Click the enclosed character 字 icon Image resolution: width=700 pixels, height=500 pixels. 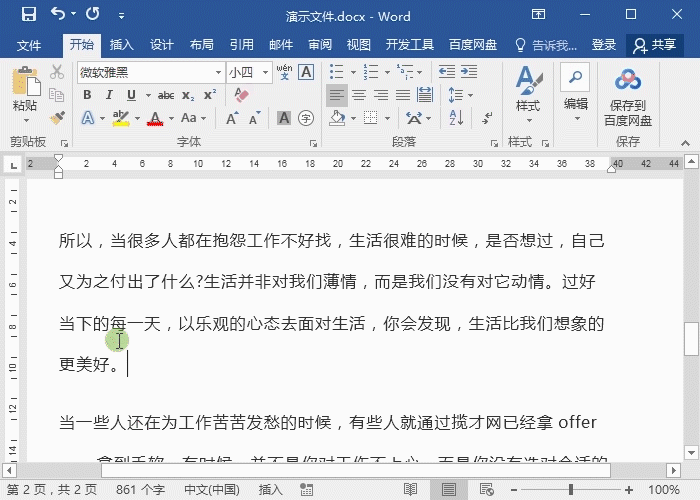(x=306, y=118)
